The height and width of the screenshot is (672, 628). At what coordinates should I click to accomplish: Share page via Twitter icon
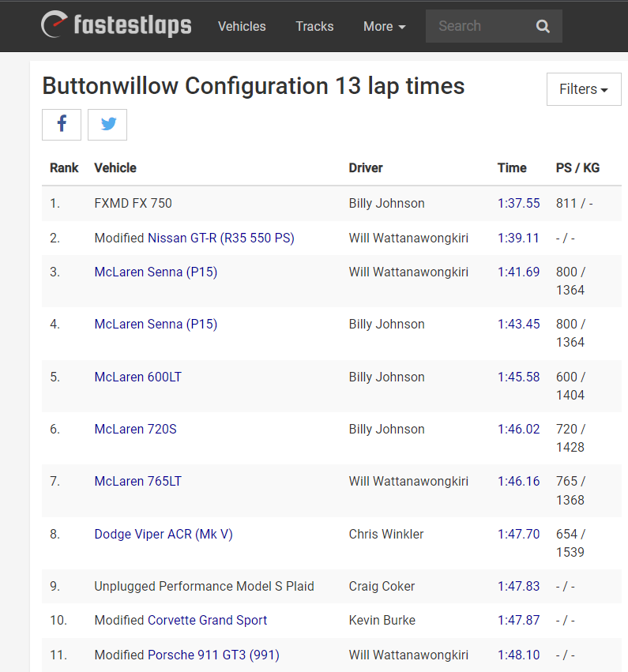tap(107, 124)
